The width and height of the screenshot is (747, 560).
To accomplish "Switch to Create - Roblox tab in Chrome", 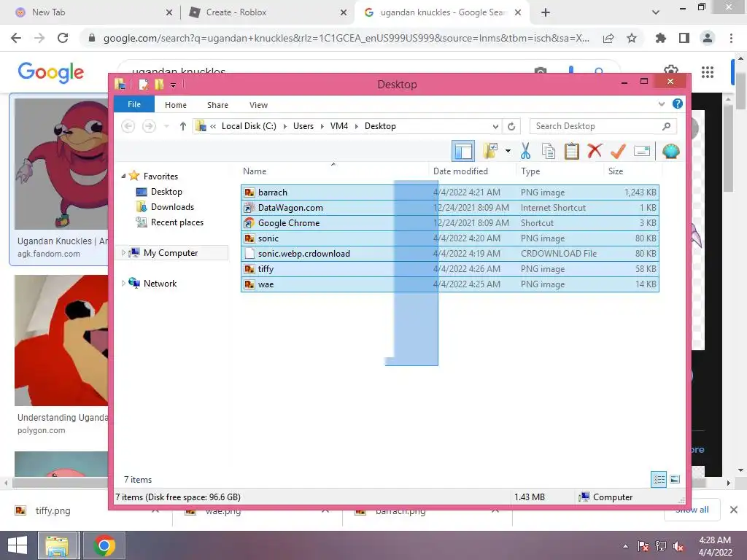I will click(x=267, y=12).
